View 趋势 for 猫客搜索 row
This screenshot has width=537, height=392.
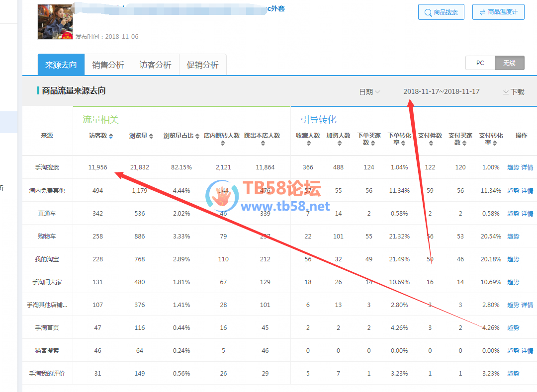pyautogui.click(x=513, y=351)
